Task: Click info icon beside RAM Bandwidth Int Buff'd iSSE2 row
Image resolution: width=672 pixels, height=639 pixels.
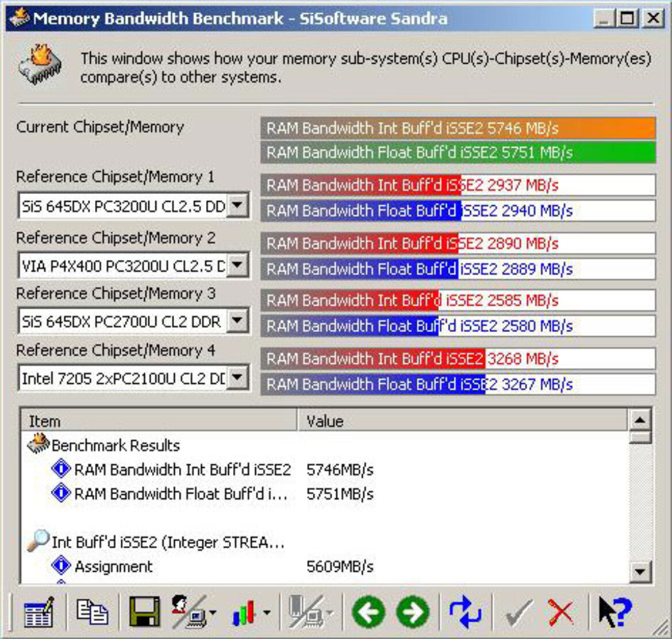Action: 61,468
